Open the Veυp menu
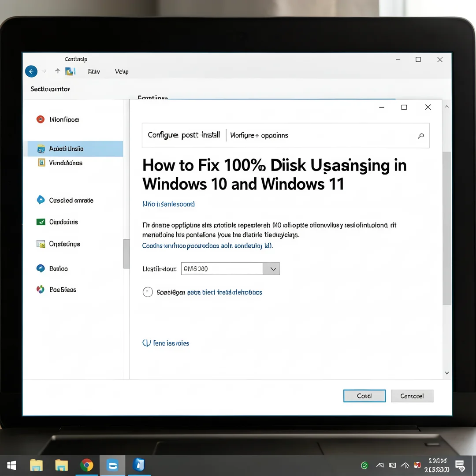 tap(122, 72)
